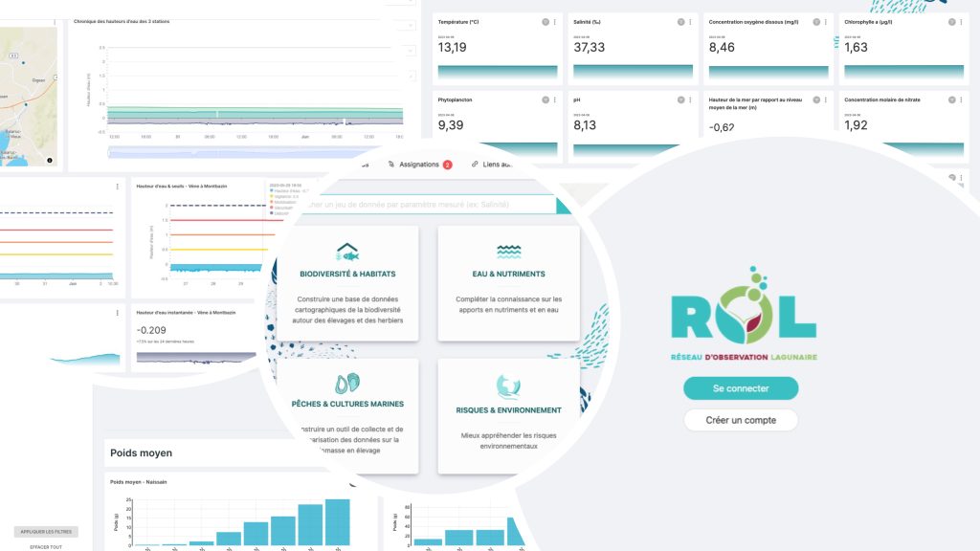Click the chain link icon beside Liens
The width and height of the screenshot is (980, 551).
click(475, 165)
